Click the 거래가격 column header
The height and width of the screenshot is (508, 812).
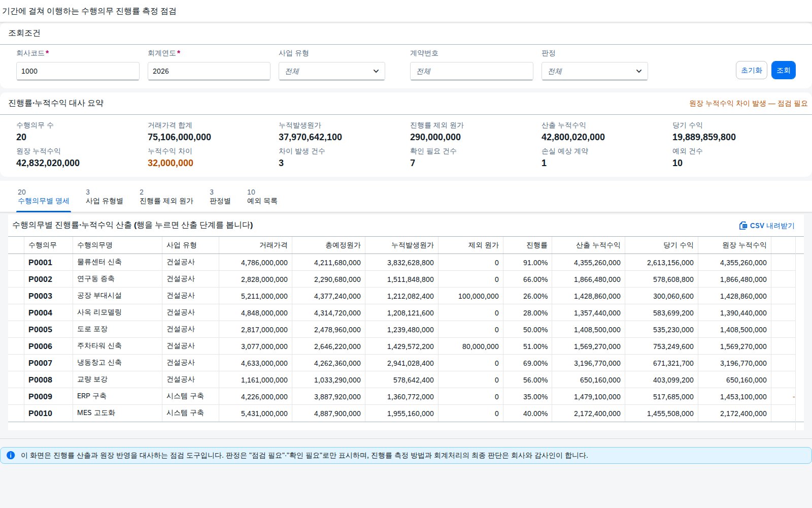point(256,245)
